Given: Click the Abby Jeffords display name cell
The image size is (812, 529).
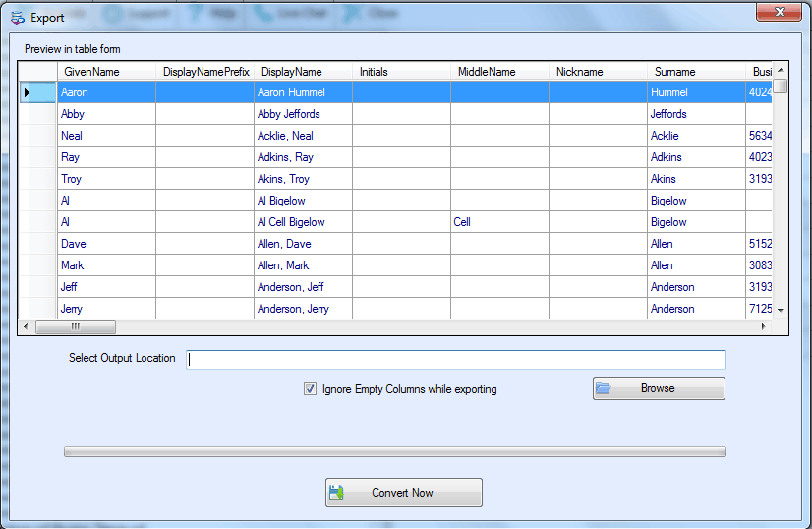Looking at the screenshot, I should point(304,114).
